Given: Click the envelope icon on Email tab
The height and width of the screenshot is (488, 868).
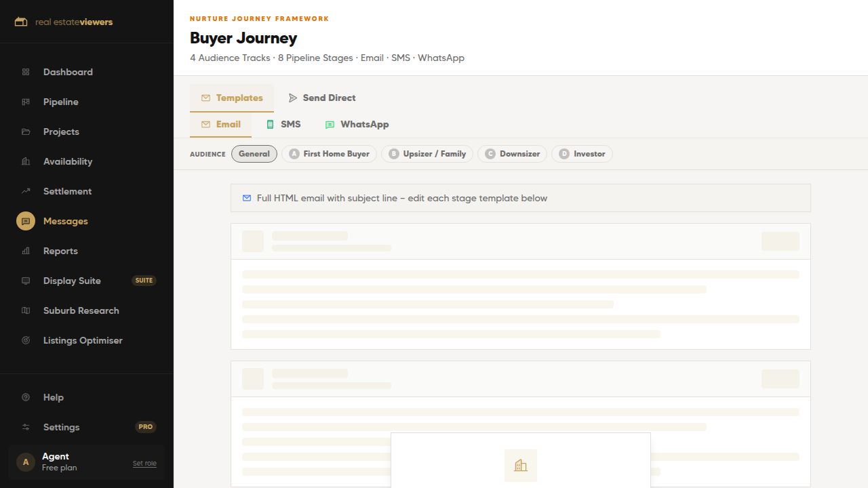Looking at the screenshot, I should tap(205, 124).
